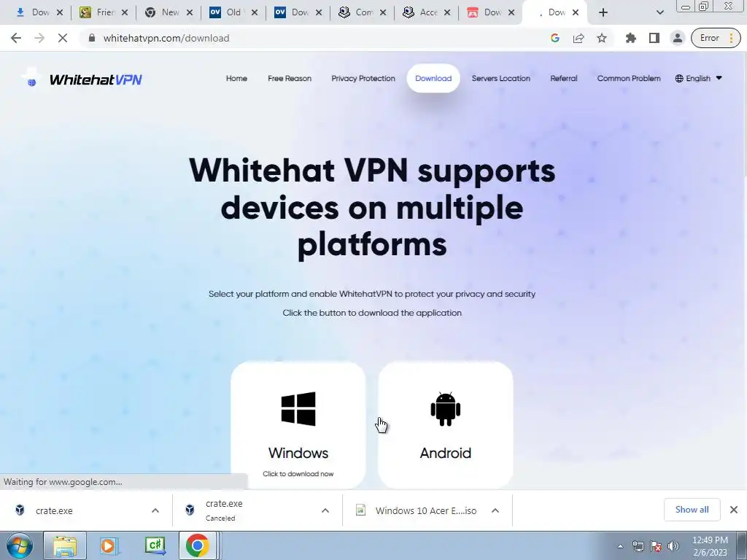Open the C# application taskbar icon

pos(155,545)
